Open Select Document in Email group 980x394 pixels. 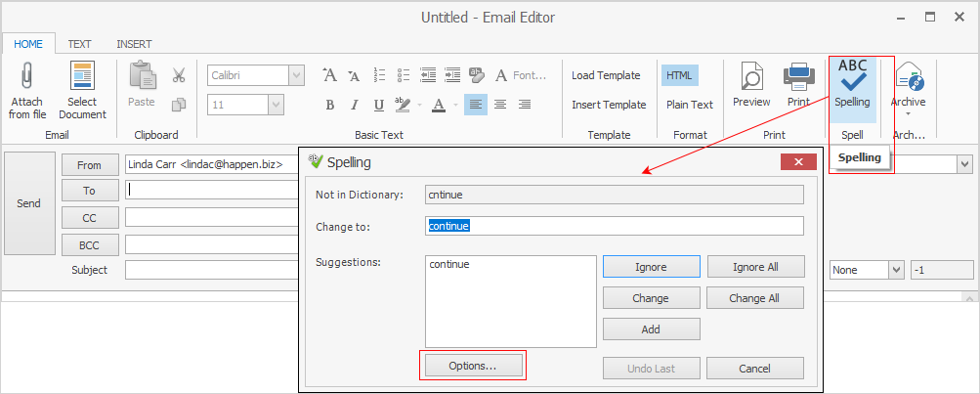tap(82, 91)
